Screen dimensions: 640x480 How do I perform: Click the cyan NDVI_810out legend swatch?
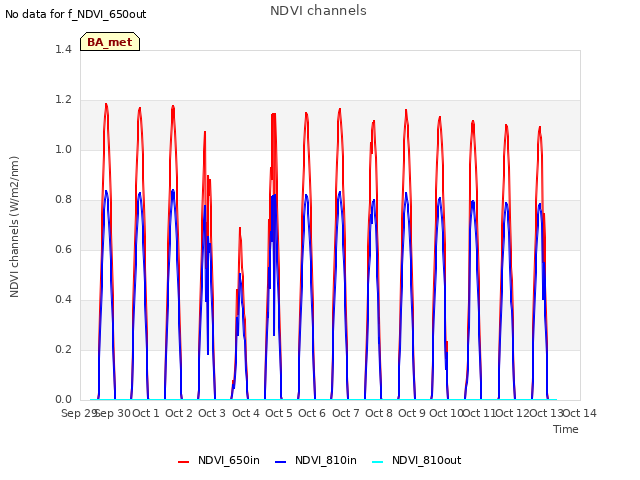pyautogui.click(x=378, y=462)
